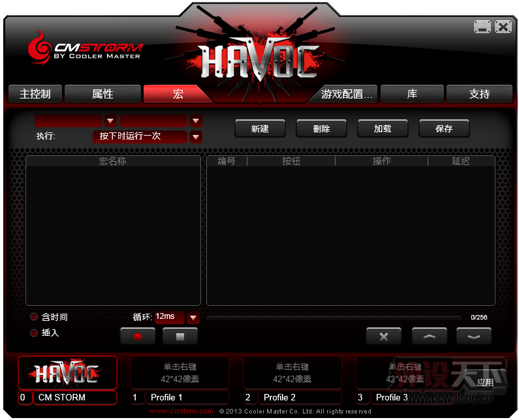The image size is (519, 420).
Task: Minimize the Havoc software window
Action: [x=482, y=27]
